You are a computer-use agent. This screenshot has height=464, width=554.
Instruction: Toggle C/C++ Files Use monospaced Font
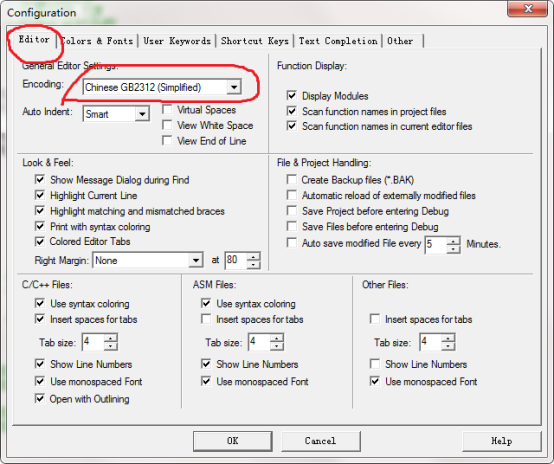tap(40, 381)
